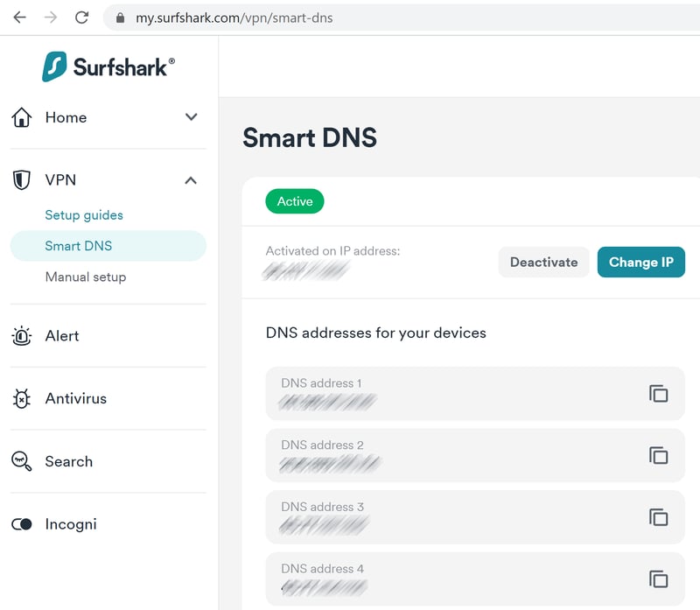The image size is (700, 610).
Task: Go back with the browser back arrow
Action: point(19,18)
